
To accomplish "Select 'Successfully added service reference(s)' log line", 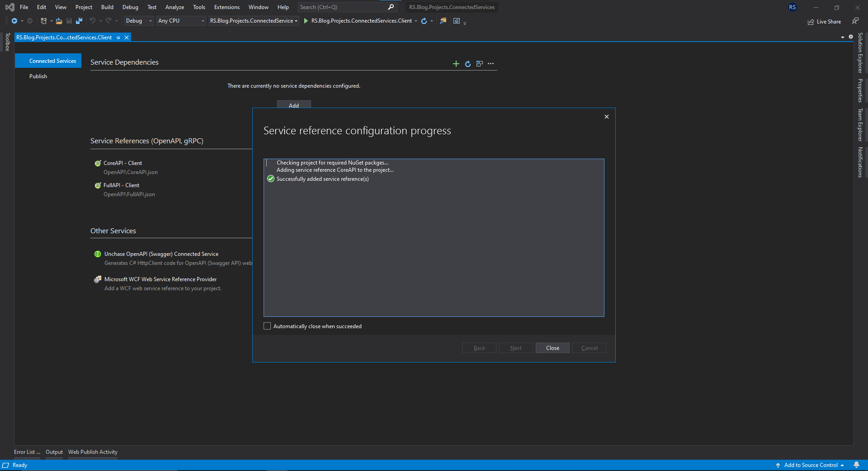I will (323, 179).
